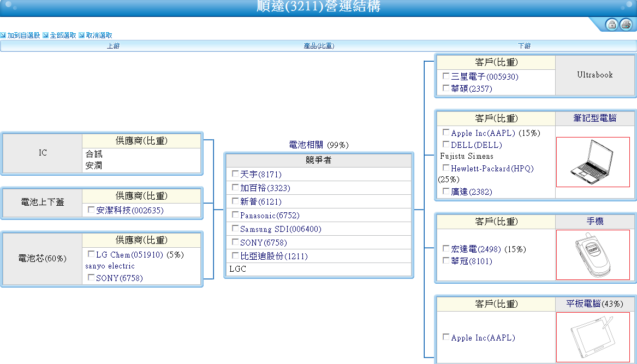This screenshot has height=364, width=637.
Task: Tick the 華冠(8101) customer checkbox
Action: click(445, 260)
